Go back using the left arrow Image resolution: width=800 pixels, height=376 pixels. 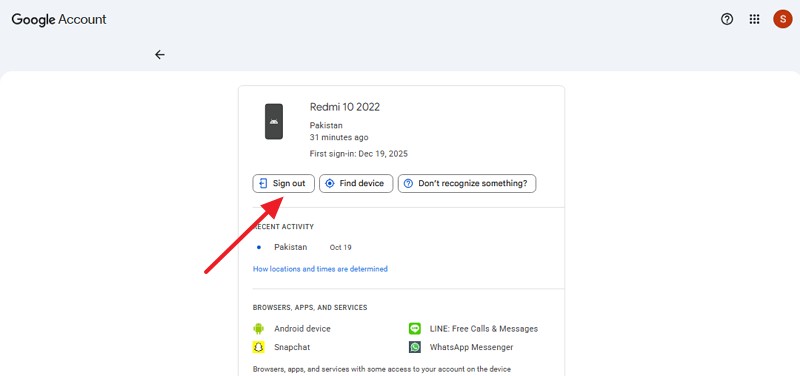[x=160, y=55]
